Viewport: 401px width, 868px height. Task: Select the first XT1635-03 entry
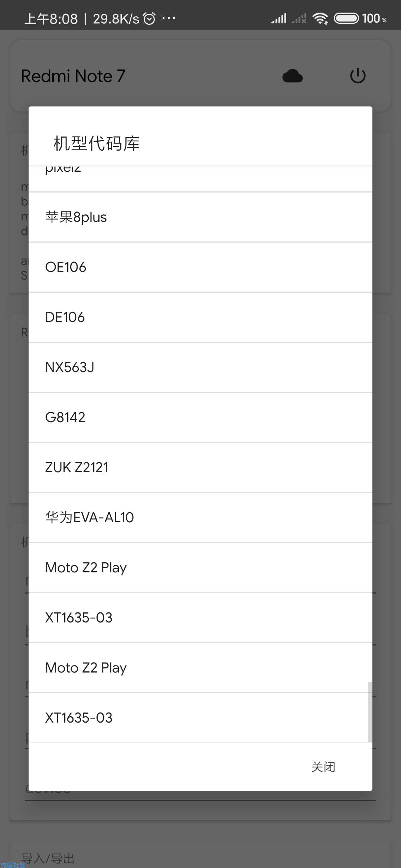200,618
